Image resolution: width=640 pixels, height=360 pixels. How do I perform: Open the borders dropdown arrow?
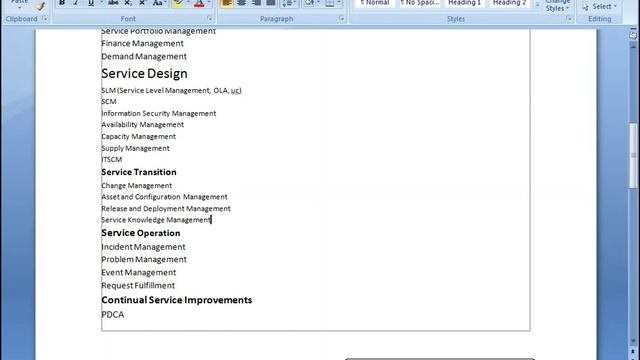pos(339,3)
